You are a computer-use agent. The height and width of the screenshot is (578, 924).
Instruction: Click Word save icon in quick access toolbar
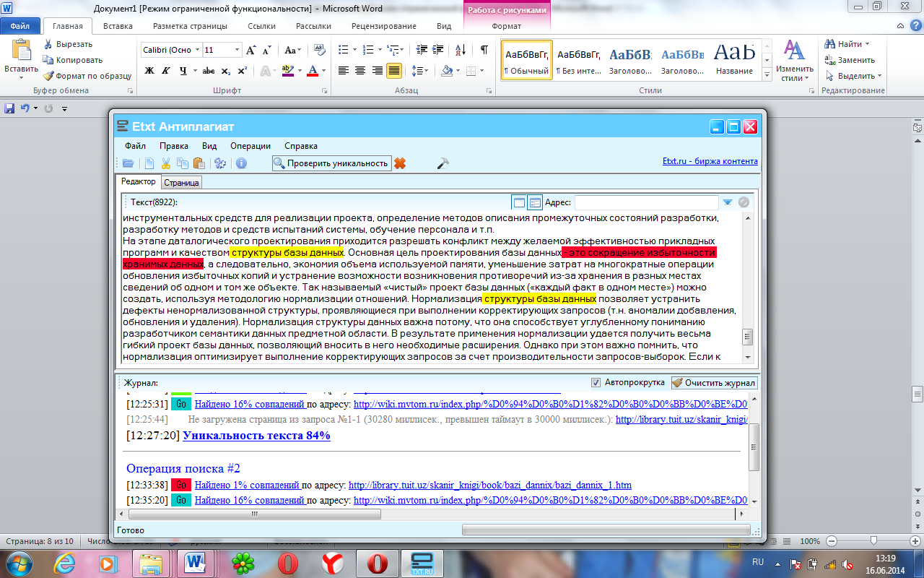pos(9,108)
